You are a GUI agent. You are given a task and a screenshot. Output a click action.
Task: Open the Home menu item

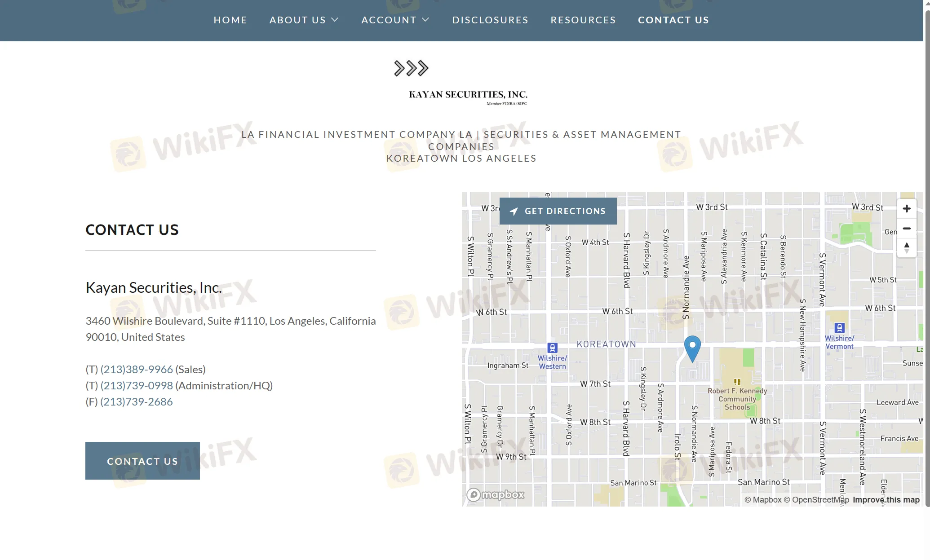tap(230, 20)
